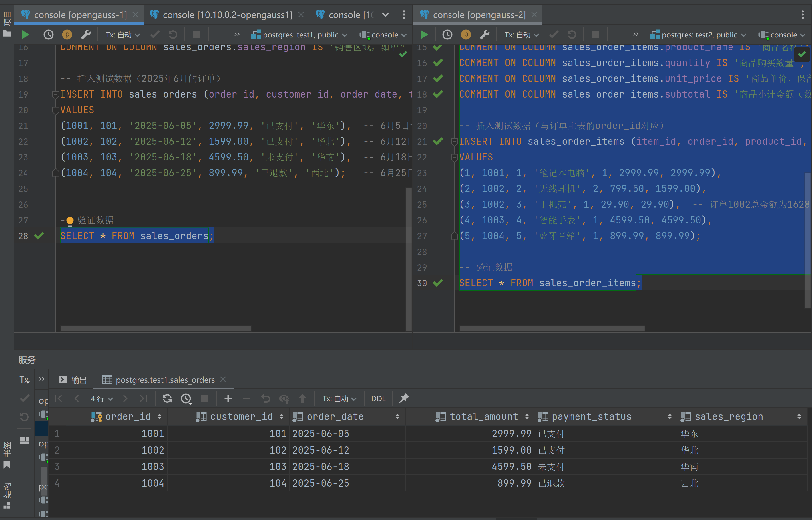
Task: Pin the results tab
Action: tap(404, 398)
